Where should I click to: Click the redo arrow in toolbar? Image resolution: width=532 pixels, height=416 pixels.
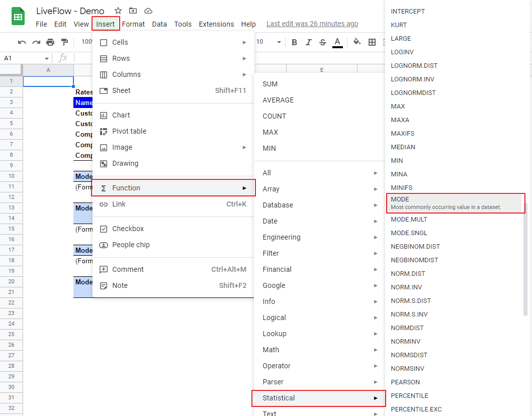tap(36, 42)
